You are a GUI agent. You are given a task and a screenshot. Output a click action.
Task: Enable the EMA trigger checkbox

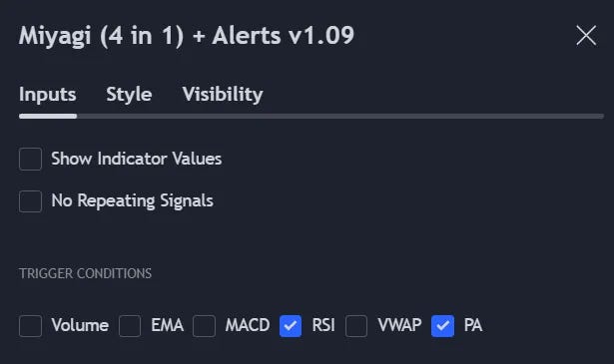click(130, 326)
